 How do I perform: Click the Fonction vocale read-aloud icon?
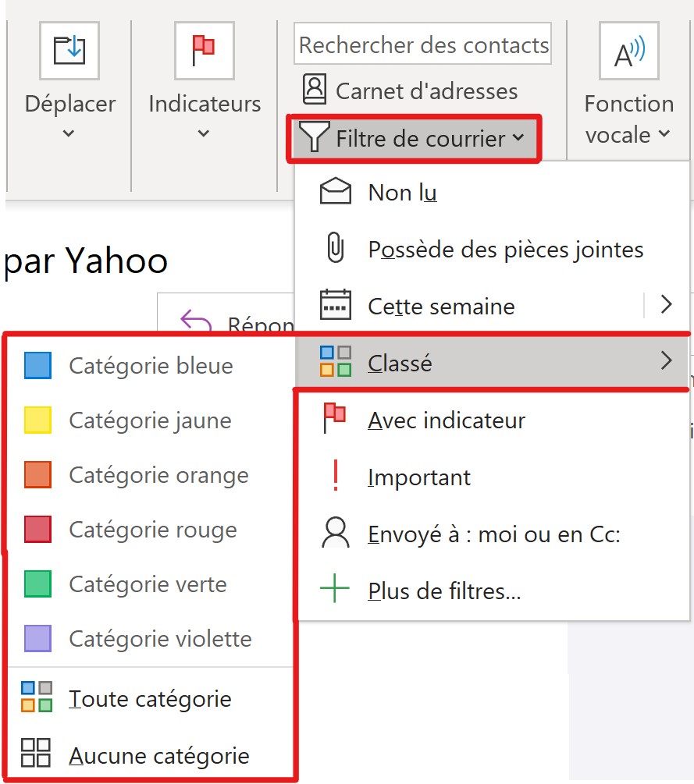628,51
